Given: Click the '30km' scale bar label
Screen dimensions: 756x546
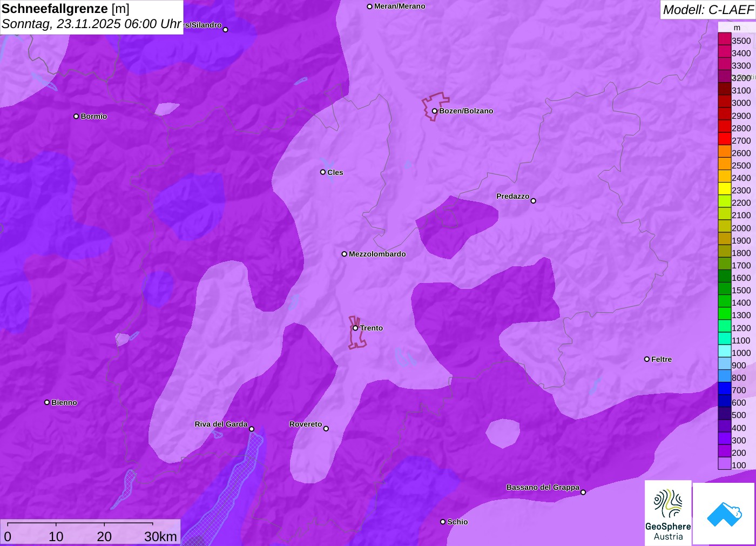Looking at the screenshot, I should (160, 536).
